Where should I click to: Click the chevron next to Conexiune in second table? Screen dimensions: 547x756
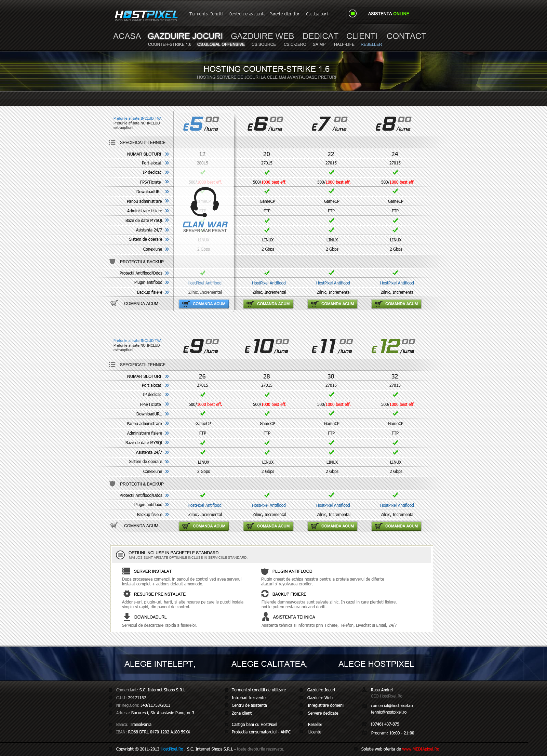pyautogui.click(x=167, y=471)
